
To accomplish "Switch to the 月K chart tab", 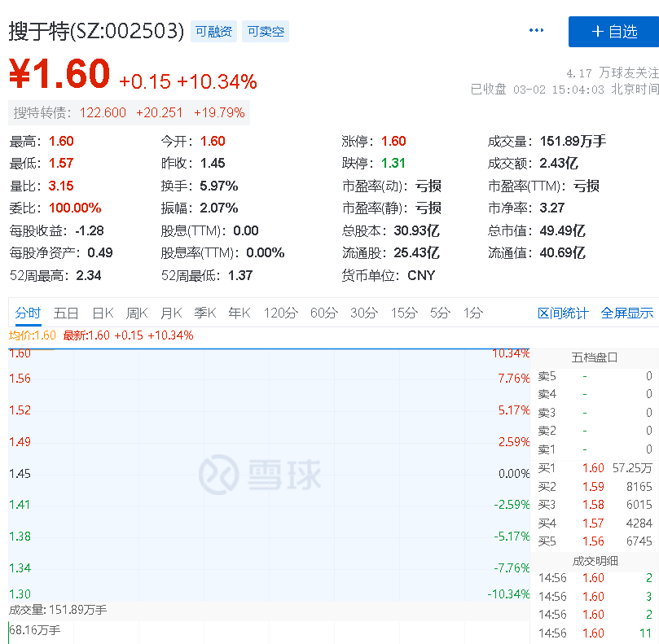I will [171, 313].
